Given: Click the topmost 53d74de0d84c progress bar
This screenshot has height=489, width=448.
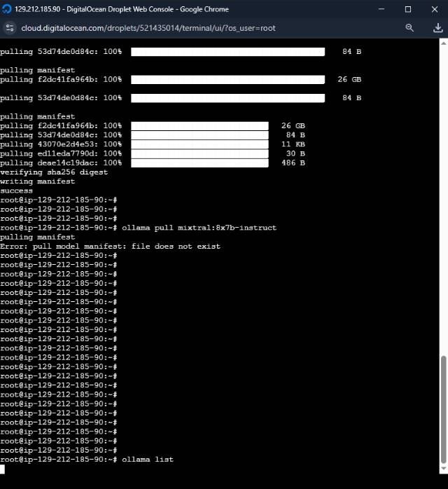Looking at the screenshot, I should pos(227,52).
